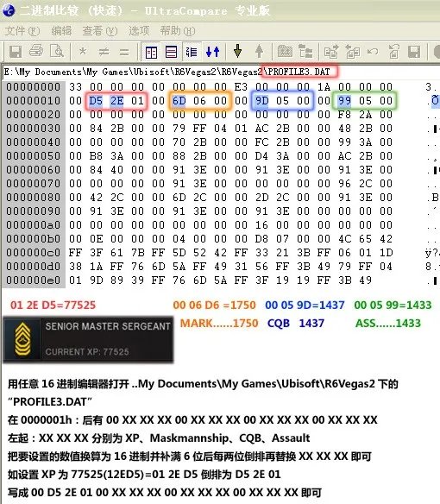This screenshot has height=504, width=440.
Task: Select offset 00000030 in the address column
Action: point(34,129)
